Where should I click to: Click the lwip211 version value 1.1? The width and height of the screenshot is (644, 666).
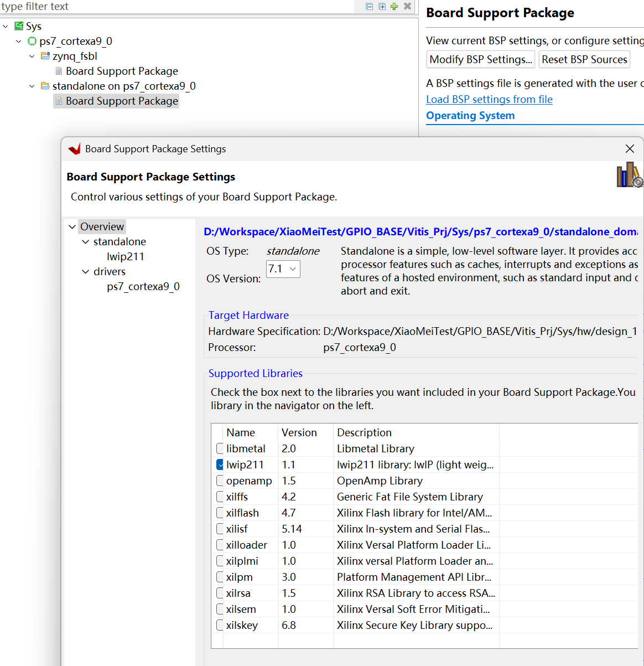tap(288, 464)
